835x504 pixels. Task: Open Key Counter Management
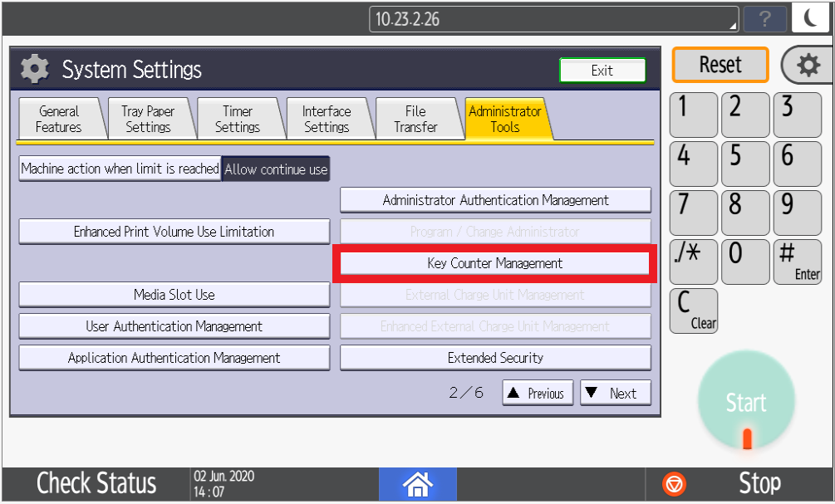[x=495, y=263]
